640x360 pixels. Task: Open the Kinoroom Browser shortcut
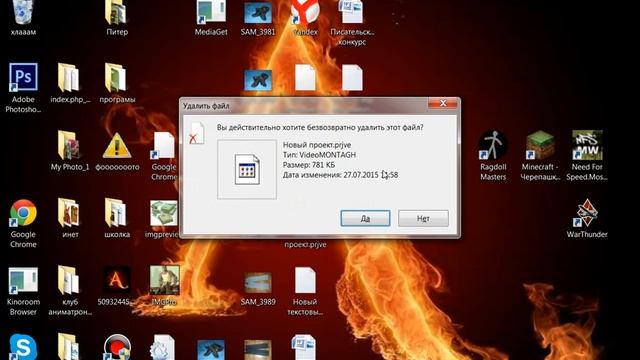coord(23,291)
